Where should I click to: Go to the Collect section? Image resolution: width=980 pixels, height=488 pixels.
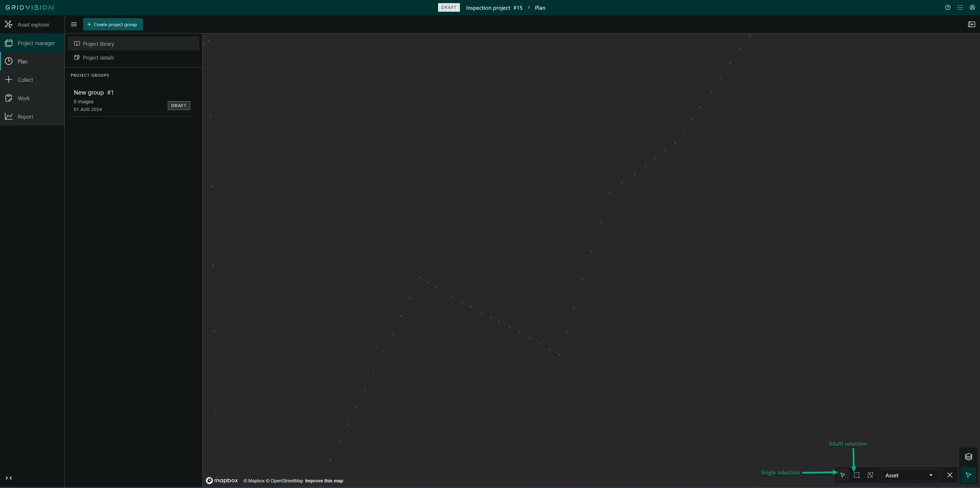point(25,80)
